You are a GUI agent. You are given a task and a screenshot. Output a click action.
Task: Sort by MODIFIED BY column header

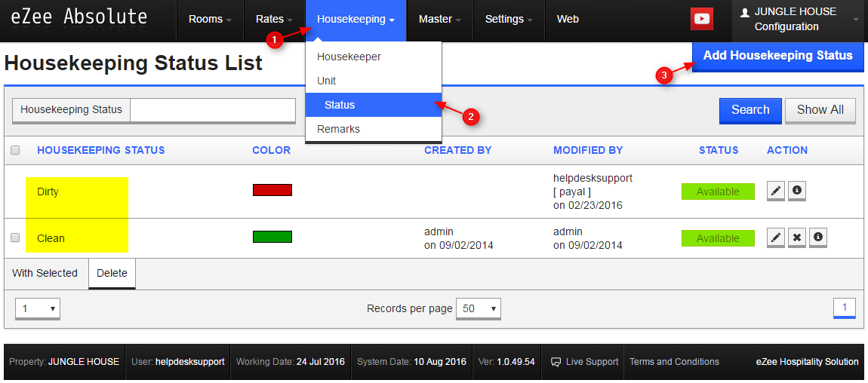pos(588,150)
